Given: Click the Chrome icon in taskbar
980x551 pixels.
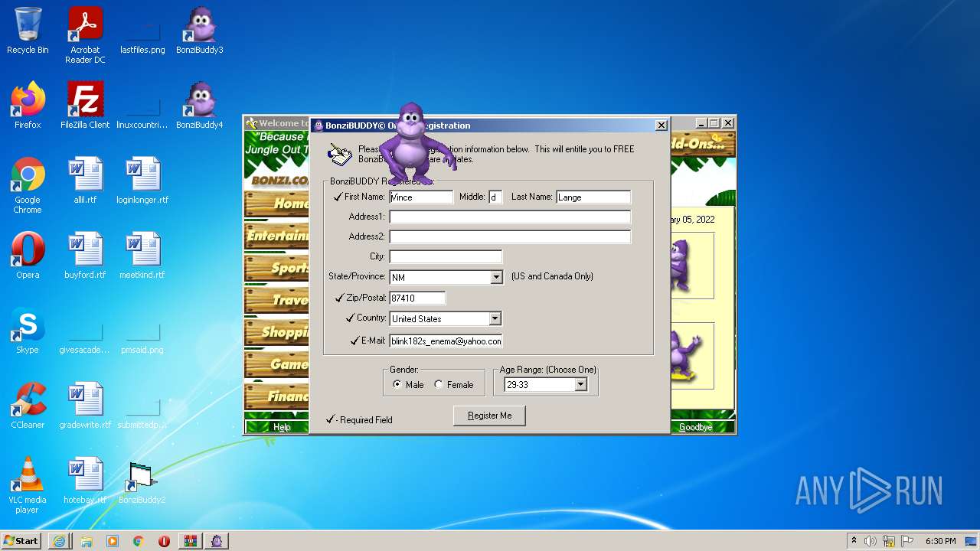Looking at the screenshot, I should coord(138,541).
